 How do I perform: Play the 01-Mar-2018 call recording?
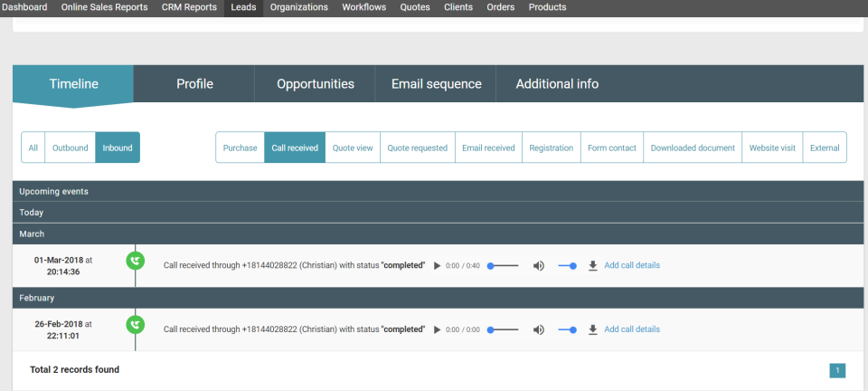(x=438, y=266)
